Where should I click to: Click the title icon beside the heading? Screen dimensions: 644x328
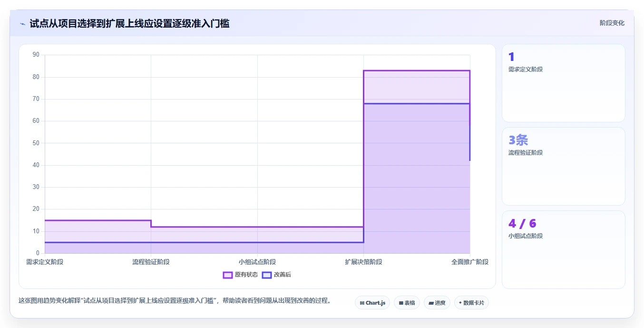22,23
